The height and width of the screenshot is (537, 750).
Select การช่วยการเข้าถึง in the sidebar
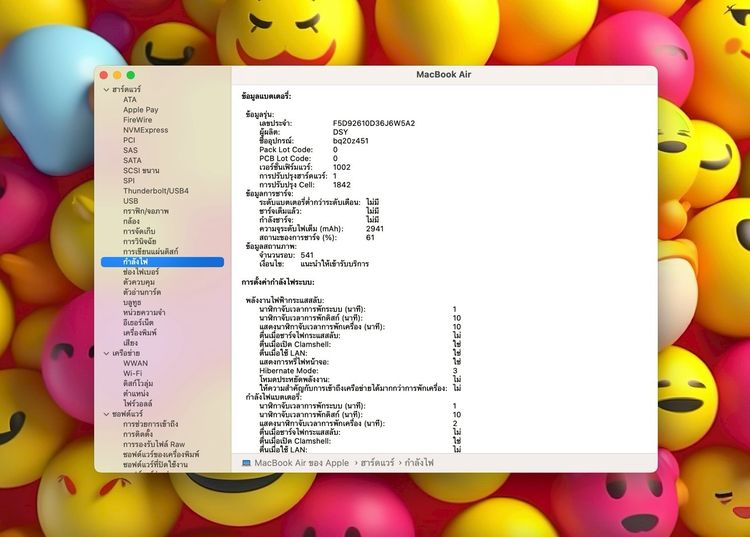pos(151,424)
